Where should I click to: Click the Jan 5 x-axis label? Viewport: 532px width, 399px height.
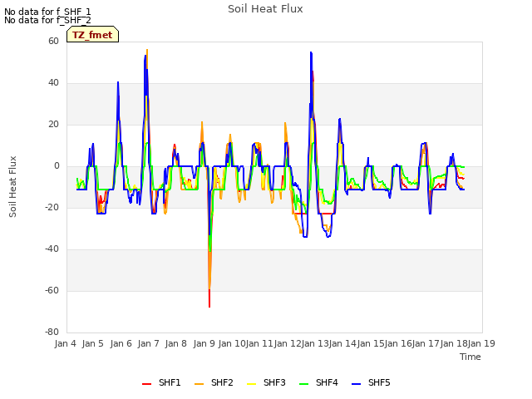[x=93, y=343]
